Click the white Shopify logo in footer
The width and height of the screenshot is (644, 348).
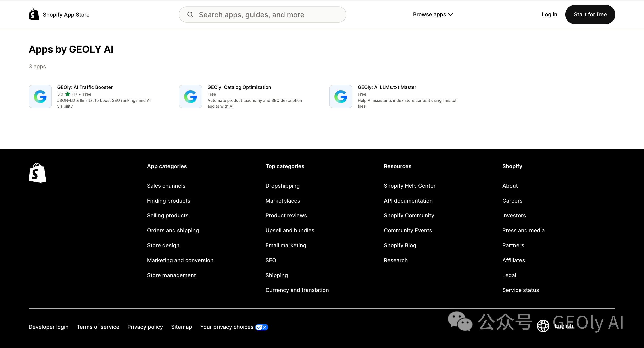pyautogui.click(x=37, y=173)
